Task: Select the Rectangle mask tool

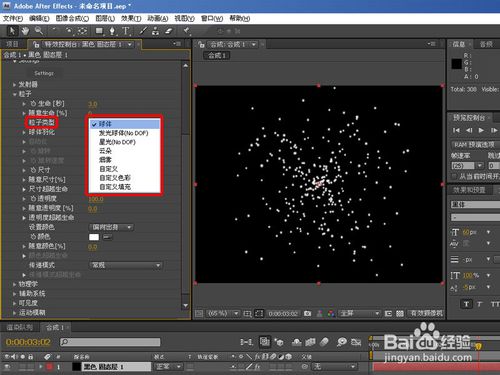Action: 99,31
